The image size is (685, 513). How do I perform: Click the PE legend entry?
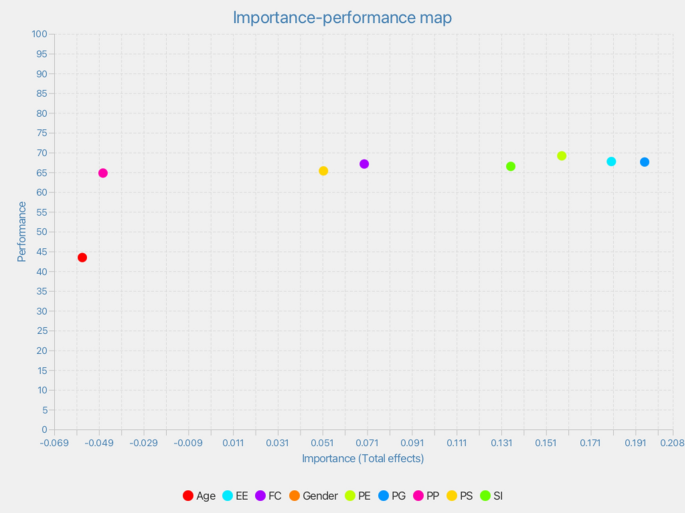pos(357,496)
